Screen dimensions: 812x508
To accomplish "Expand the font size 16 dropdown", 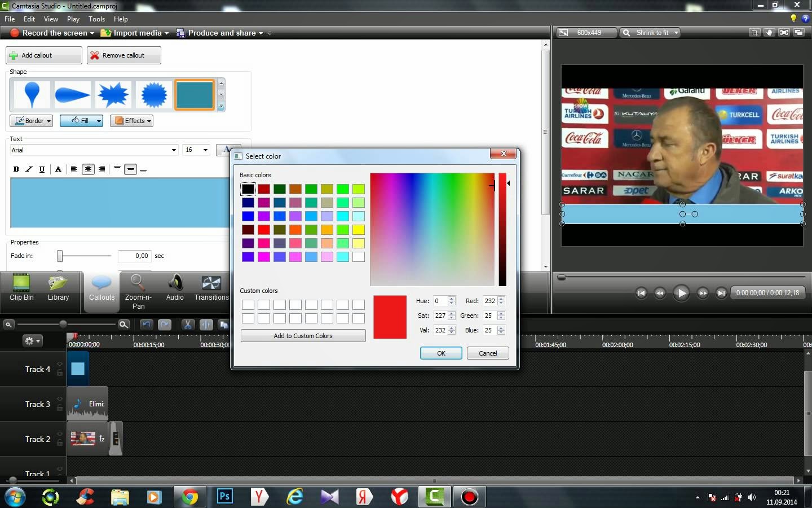I will coord(205,150).
